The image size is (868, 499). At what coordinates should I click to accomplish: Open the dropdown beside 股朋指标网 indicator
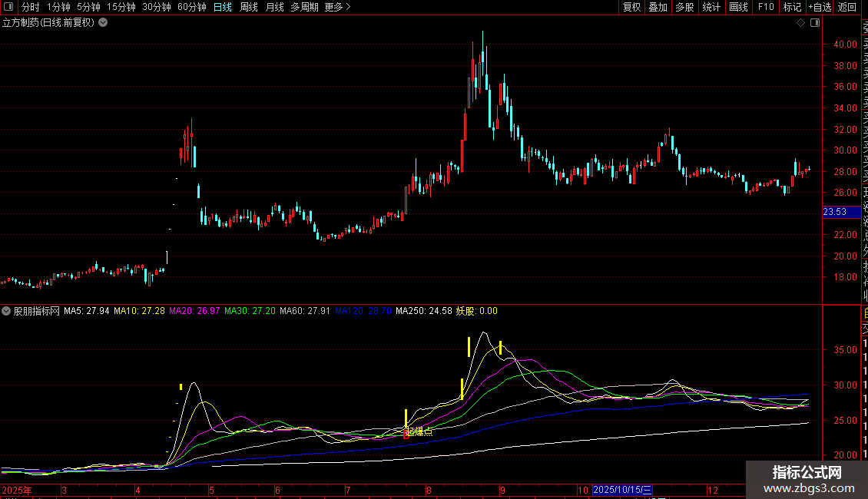(x=6, y=311)
